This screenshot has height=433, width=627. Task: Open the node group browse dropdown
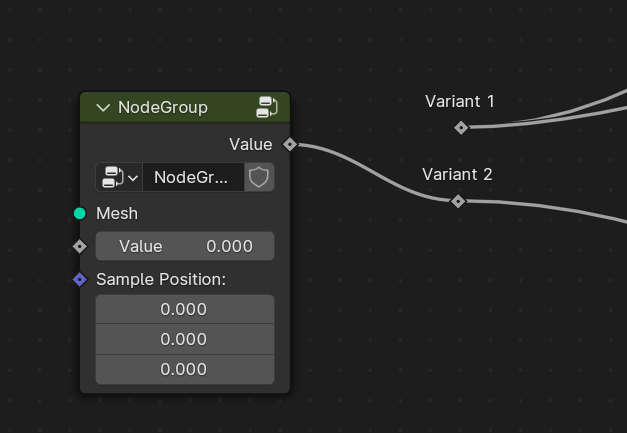(x=119, y=177)
